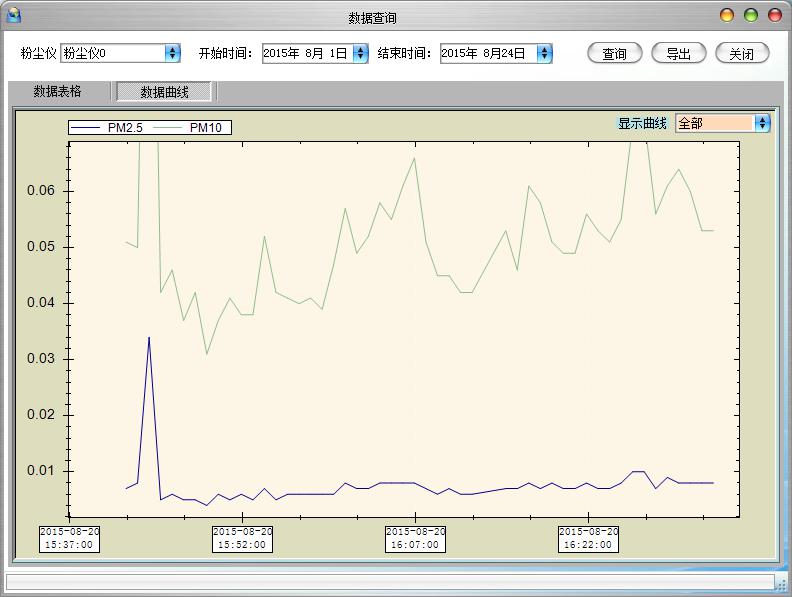Expand the 显示曲线 dropdown showing 全部

(x=762, y=123)
